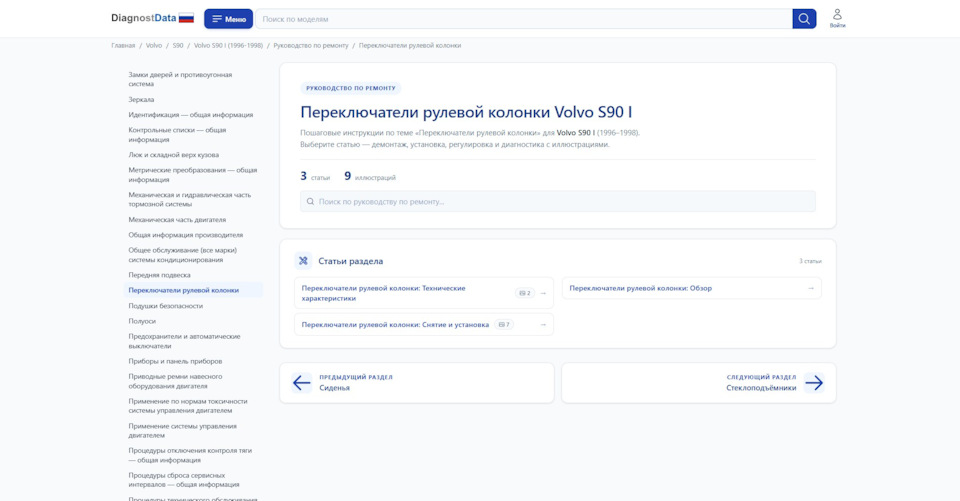This screenshot has height=501, width=960.
Task: Click the Статьи раздела tools icon
Action: (x=303, y=261)
